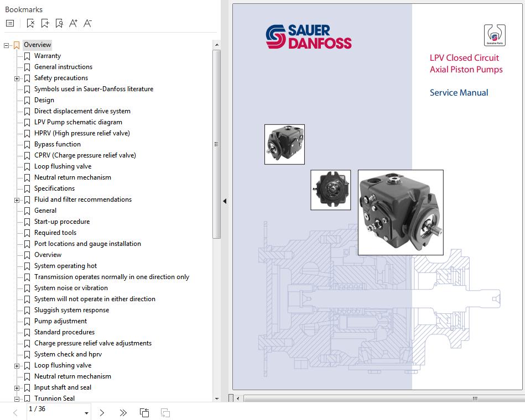Open Standard procedures bookmark
Image resolution: width=525 pixels, height=420 pixels.
click(64, 332)
